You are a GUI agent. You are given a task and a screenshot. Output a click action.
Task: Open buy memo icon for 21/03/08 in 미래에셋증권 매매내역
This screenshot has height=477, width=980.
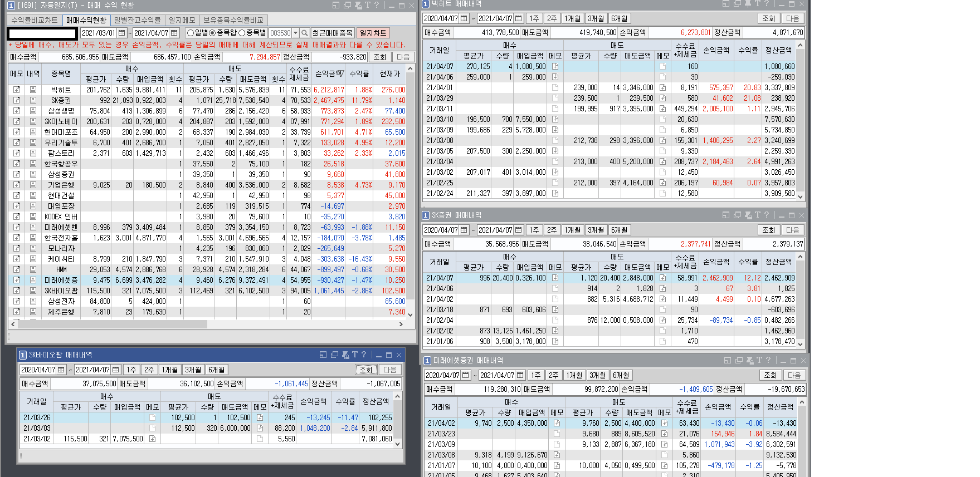557,455
